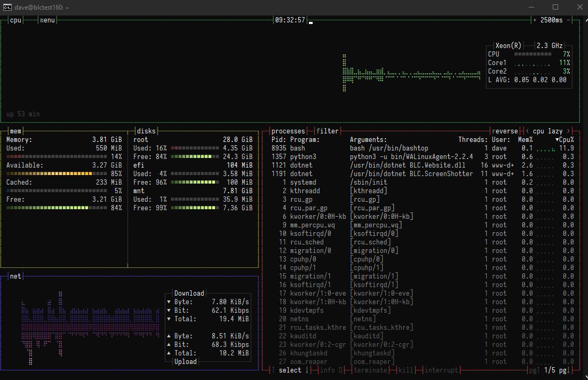
Task: Click the minus sign beside the 2500ms interval
Action: click(x=569, y=19)
